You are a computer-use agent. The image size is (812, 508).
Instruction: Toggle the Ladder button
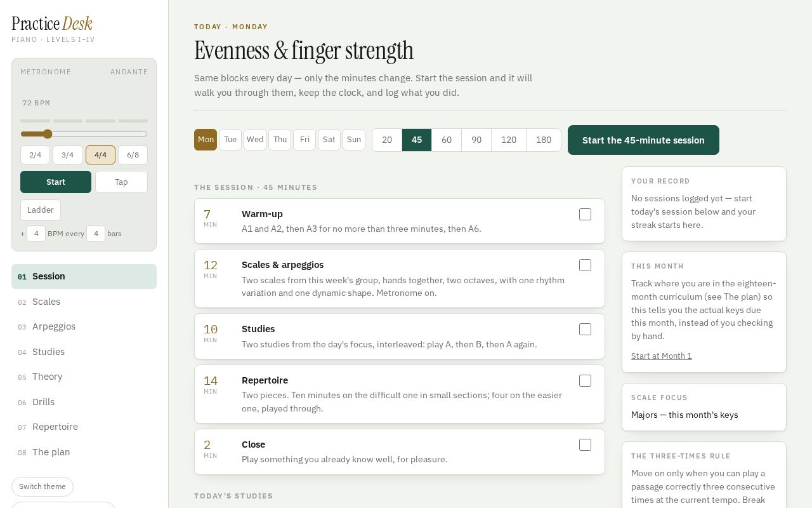coord(41,210)
